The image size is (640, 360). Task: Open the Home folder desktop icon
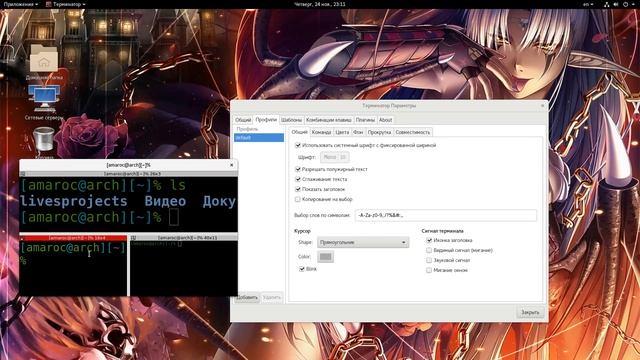pos(44,60)
